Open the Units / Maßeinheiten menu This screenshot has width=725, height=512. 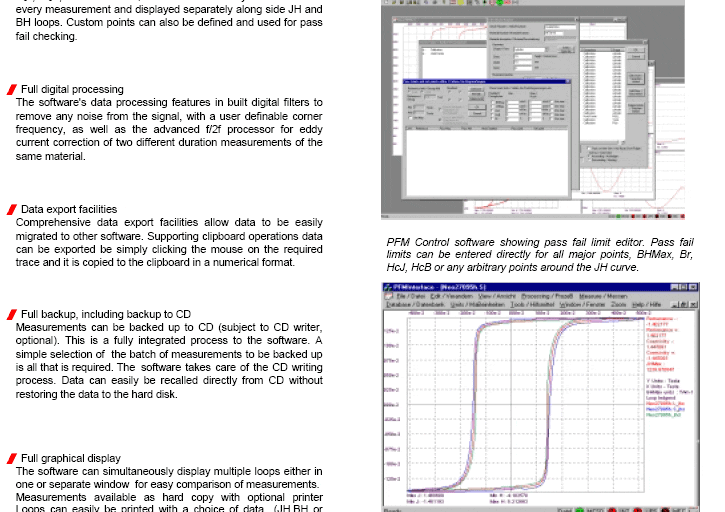pos(477,305)
